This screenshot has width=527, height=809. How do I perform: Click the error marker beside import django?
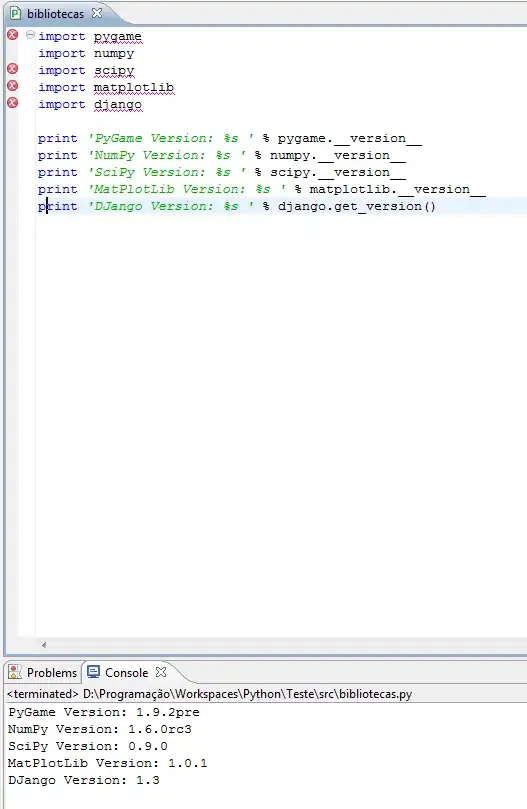point(12,103)
